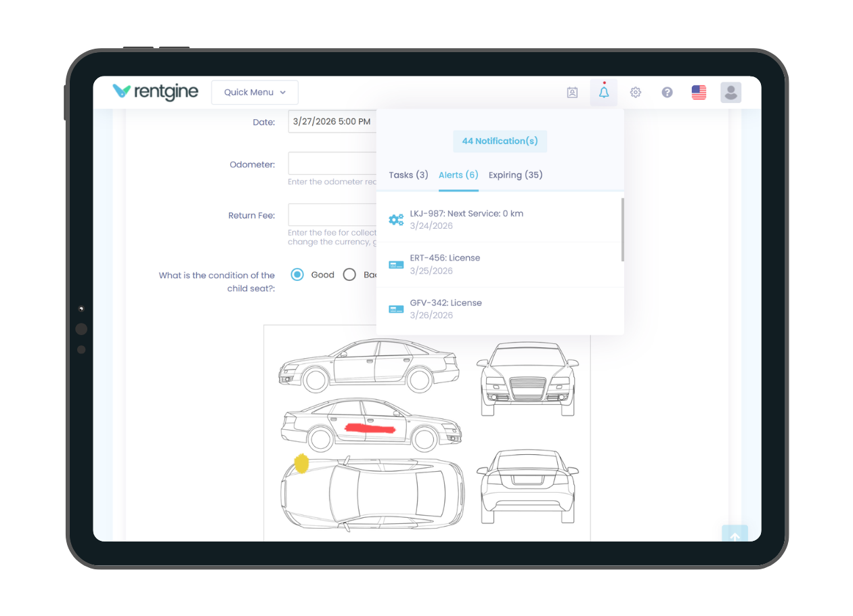Screen dimensions: 853x616
Task: Expand the Quick Menu dropdown
Action: pyautogui.click(x=255, y=93)
